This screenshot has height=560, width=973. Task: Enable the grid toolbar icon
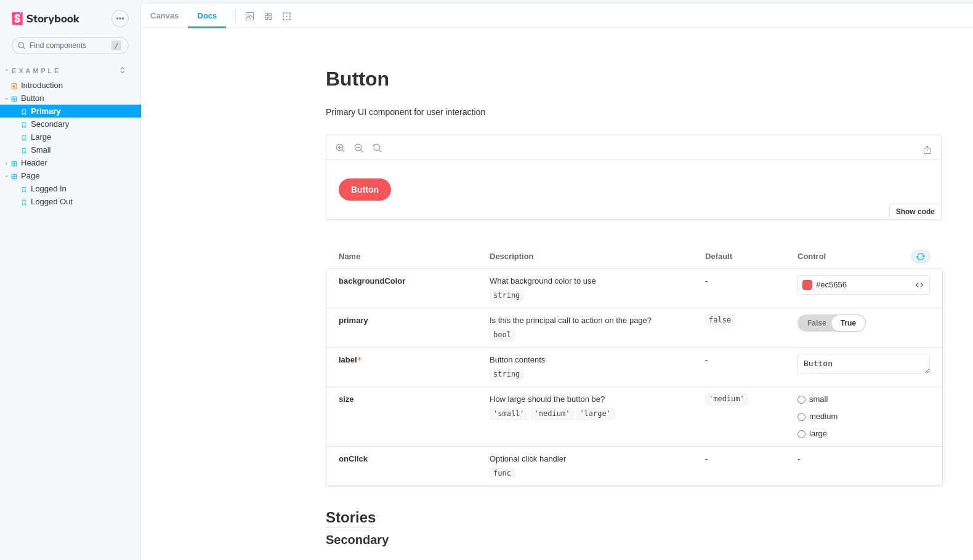click(x=268, y=17)
